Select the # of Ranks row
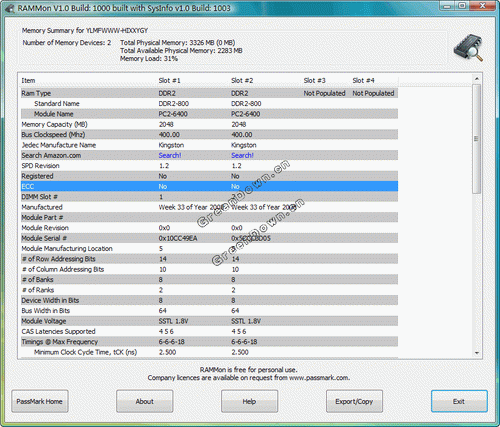This screenshot has height=427, width=500. click(209, 290)
